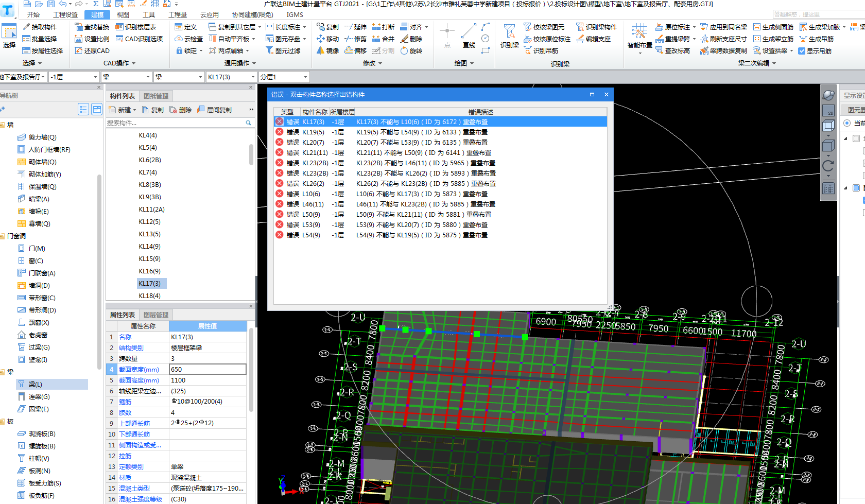Click 生成侧面筋 tool
The height and width of the screenshot is (504, 865).
[773, 27]
